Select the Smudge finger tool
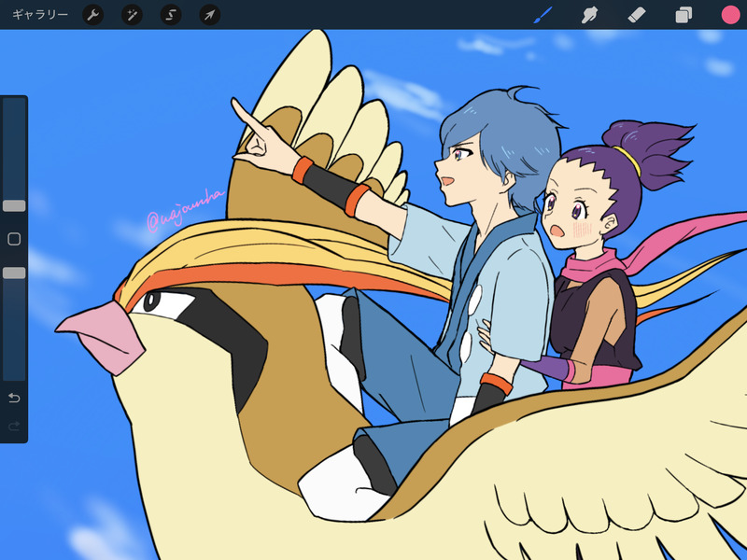 [590, 15]
